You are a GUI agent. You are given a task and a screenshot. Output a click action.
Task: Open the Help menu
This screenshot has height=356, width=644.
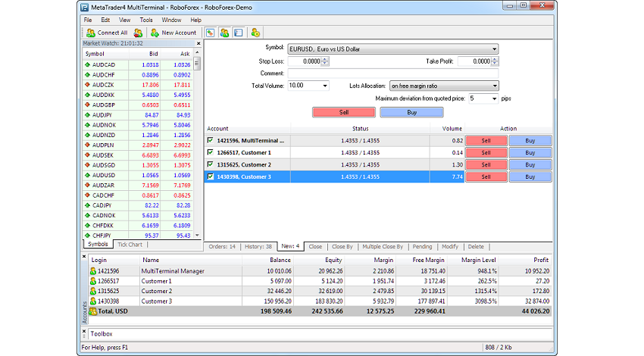(x=195, y=20)
